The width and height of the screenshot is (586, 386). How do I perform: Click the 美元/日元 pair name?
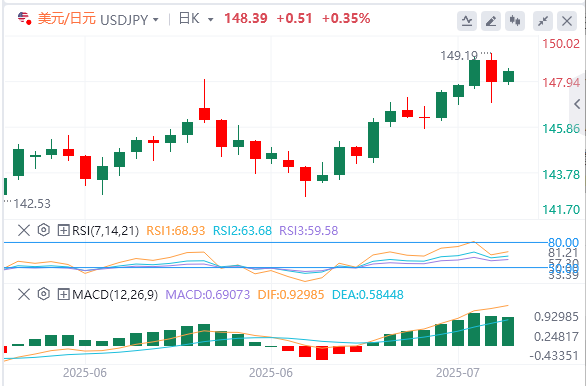pos(67,19)
